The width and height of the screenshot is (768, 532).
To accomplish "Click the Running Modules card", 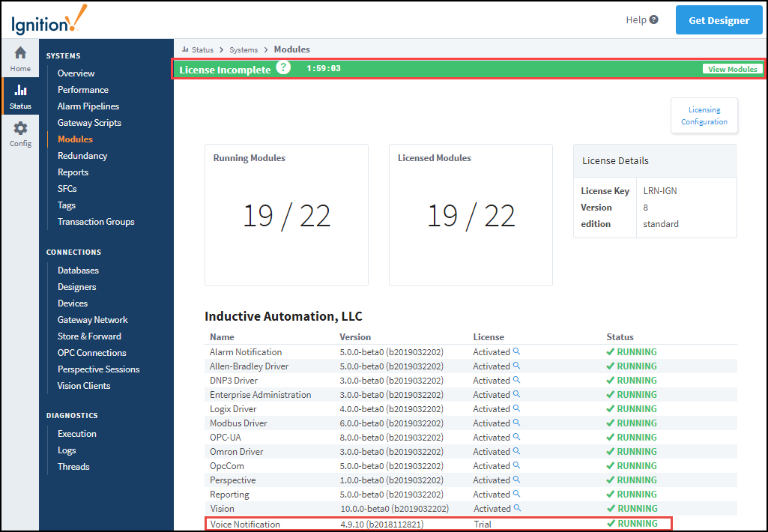I will point(286,214).
